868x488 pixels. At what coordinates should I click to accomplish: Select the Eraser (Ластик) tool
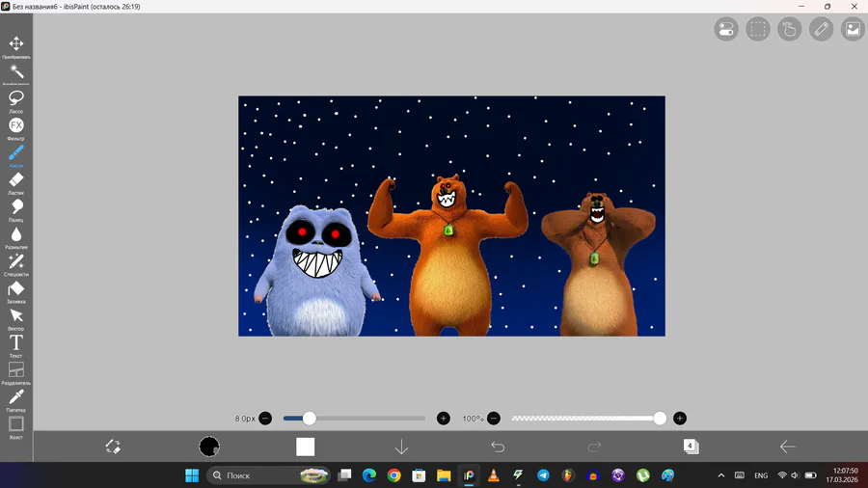pos(16,182)
